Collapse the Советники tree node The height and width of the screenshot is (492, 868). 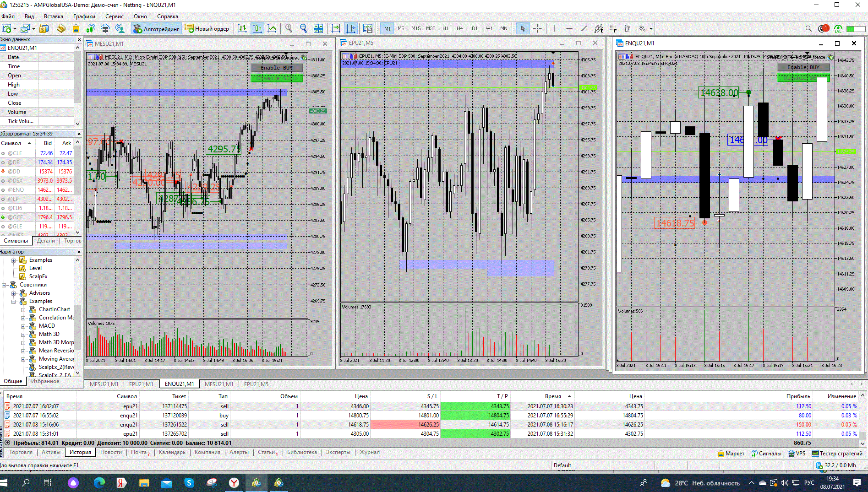pyautogui.click(x=4, y=285)
